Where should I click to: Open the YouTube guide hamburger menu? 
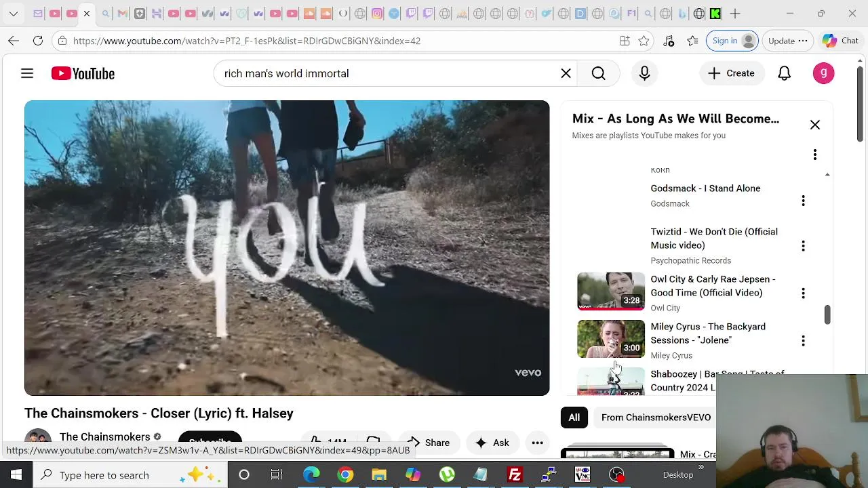tap(27, 73)
